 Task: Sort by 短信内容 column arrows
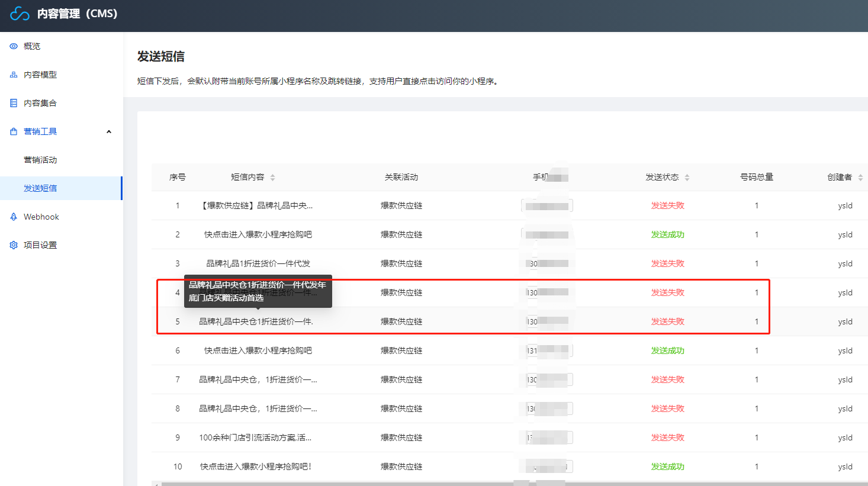click(x=272, y=177)
